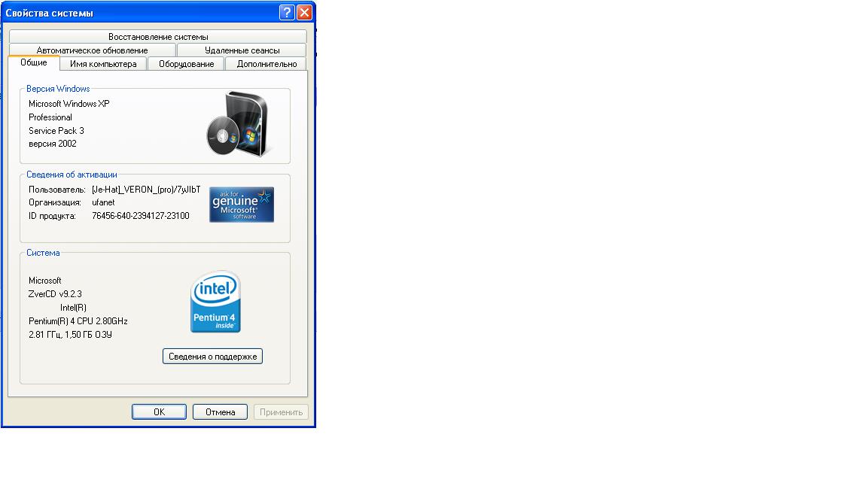Click the user name [Je-Hat]_VERON_(pro)/7yJIbT
This screenshot has width=868, height=504.
click(x=146, y=190)
